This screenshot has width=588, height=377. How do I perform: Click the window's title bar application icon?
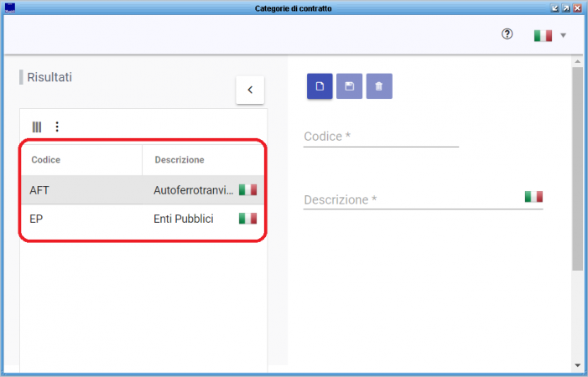click(x=10, y=8)
